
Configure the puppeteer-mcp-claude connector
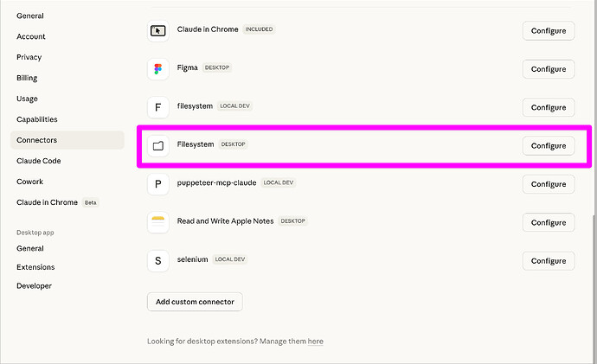coord(549,184)
